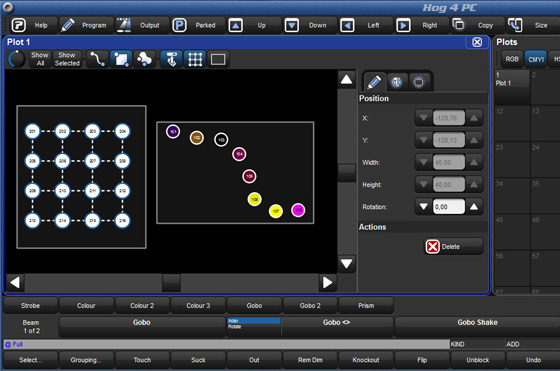Open the pencil edit tab

tap(374, 82)
